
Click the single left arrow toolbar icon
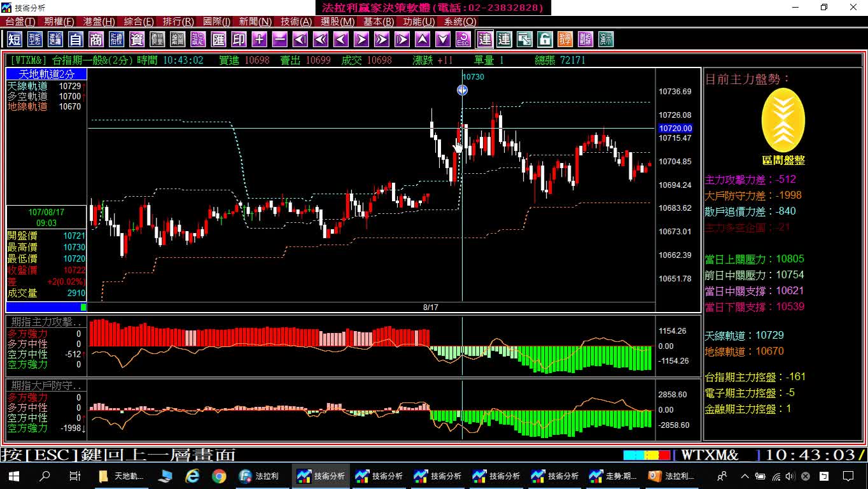pyautogui.click(x=341, y=39)
